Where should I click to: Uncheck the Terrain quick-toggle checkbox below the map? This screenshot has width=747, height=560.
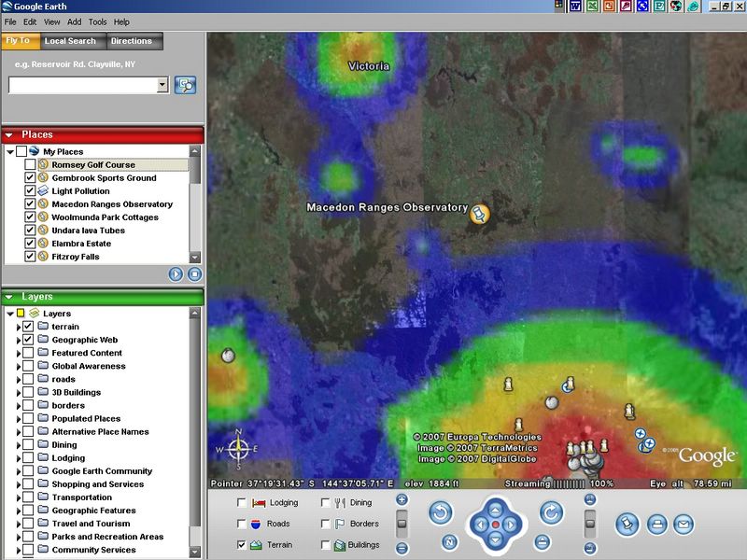click(x=242, y=545)
